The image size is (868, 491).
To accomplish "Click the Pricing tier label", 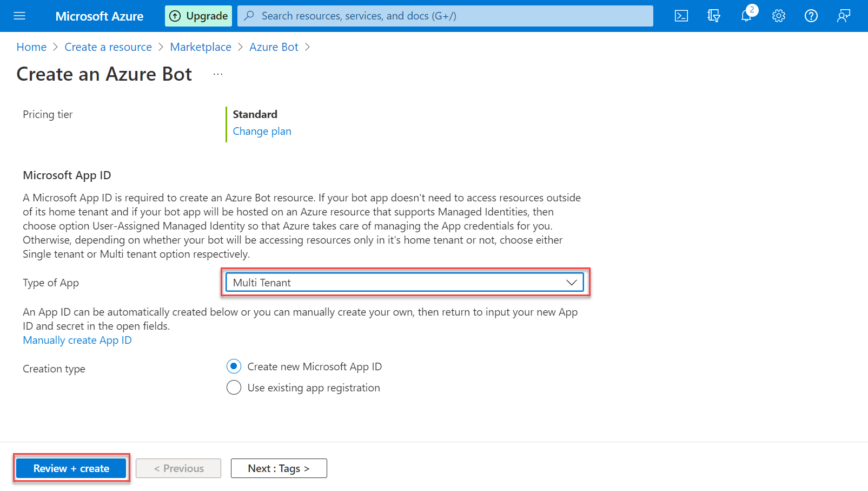I will [x=48, y=114].
